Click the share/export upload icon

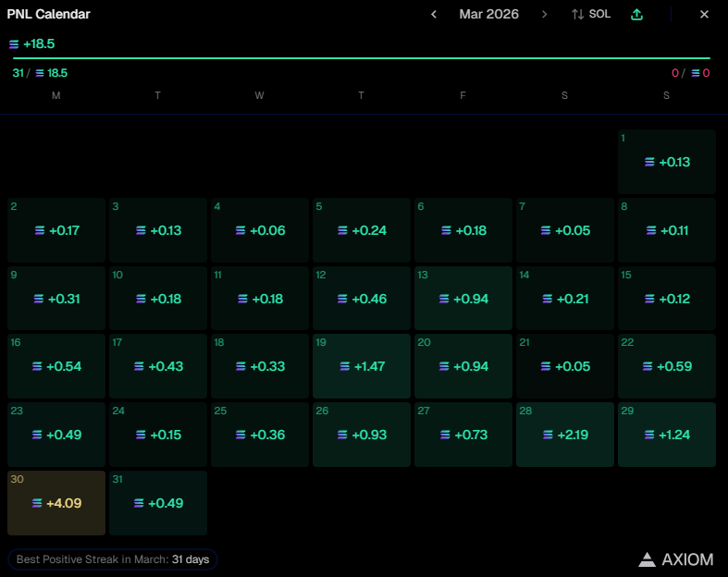(636, 15)
